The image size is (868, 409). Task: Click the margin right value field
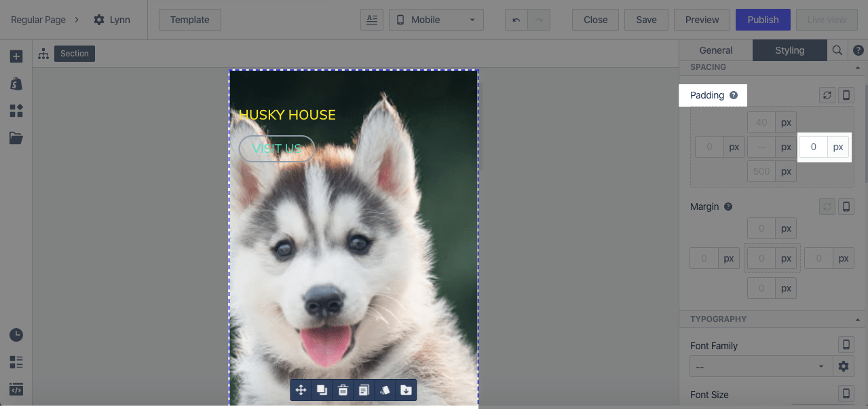click(x=818, y=258)
